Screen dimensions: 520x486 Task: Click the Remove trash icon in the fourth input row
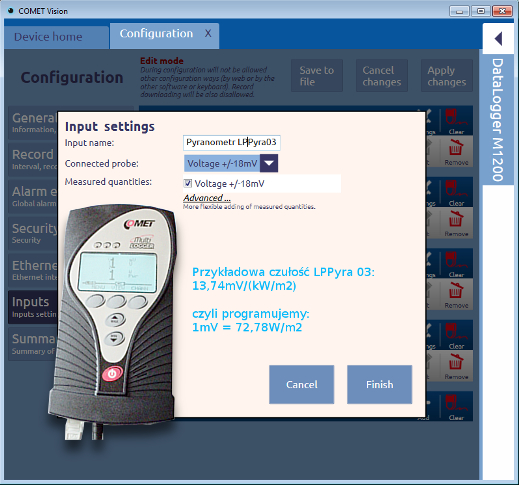pos(456,366)
